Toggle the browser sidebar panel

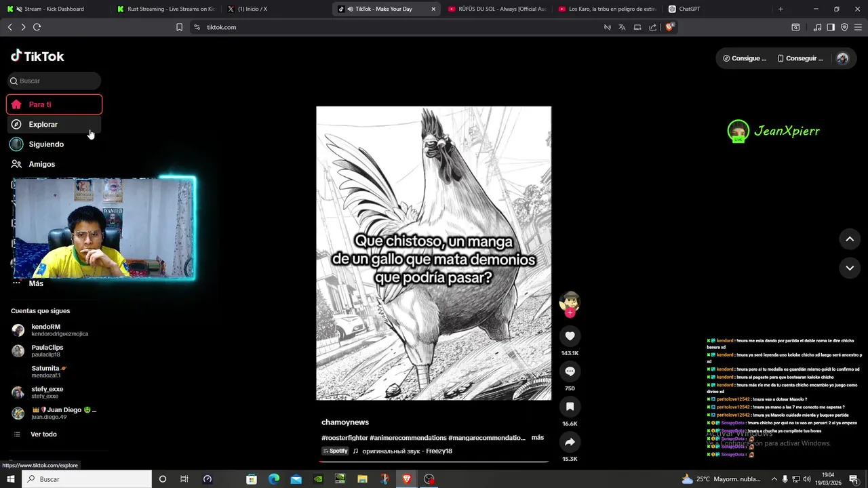coord(831,27)
